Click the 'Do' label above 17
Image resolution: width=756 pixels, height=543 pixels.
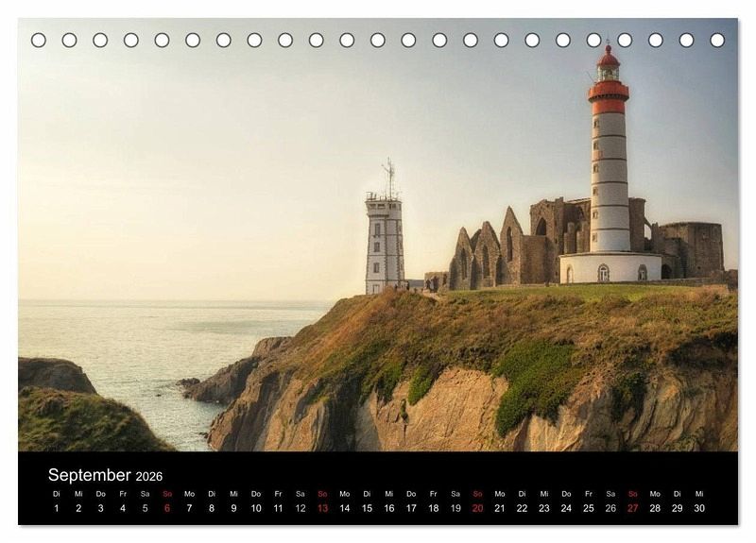click(411, 494)
